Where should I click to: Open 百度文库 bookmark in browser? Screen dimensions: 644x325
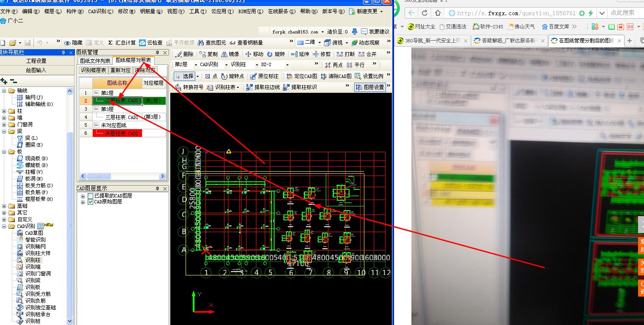(555, 27)
